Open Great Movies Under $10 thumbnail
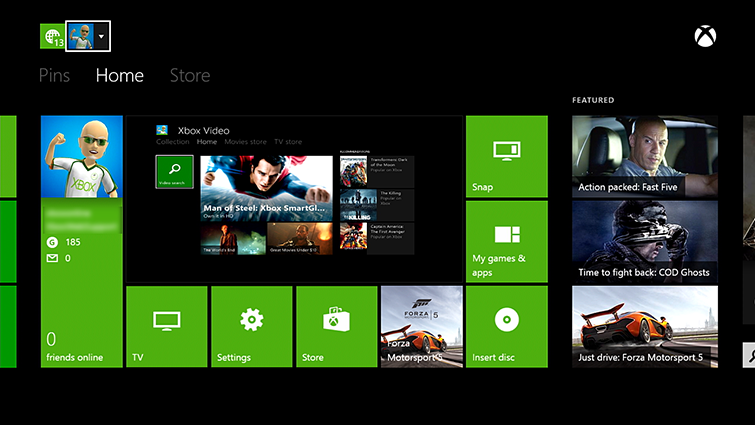Image resolution: width=755 pixels, height=425 pixels. [x=300, y=239]
